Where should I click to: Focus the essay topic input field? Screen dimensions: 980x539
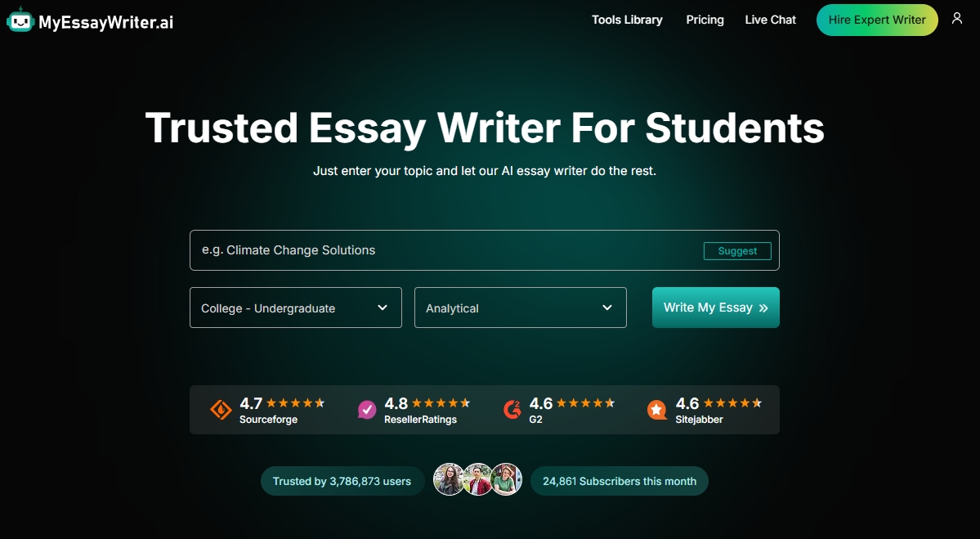coord(441,250)
